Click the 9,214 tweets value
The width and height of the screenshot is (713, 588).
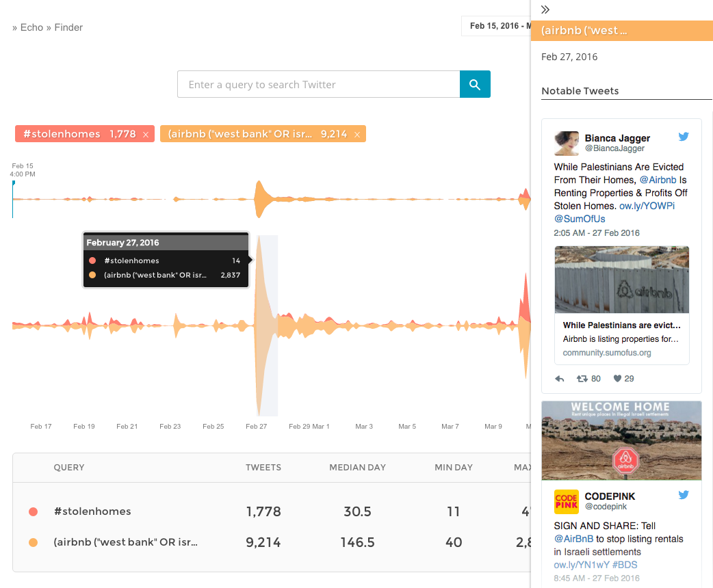pos(263,543)
